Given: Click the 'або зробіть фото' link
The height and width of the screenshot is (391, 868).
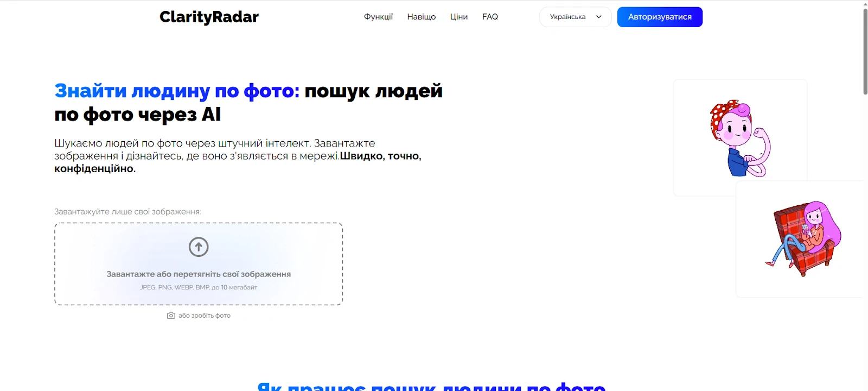Looking at the screenshot, I should pyautogui.click(x=205, y=316).
